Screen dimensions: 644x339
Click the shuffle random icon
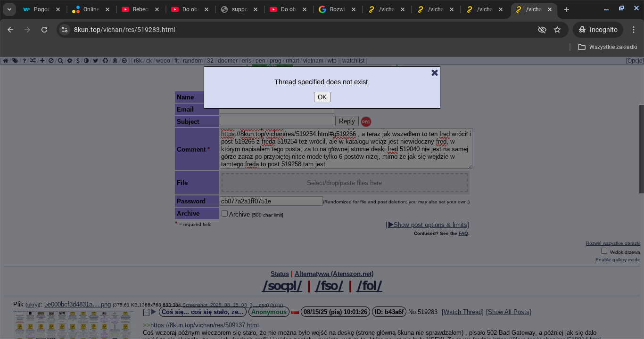[33, 61]
